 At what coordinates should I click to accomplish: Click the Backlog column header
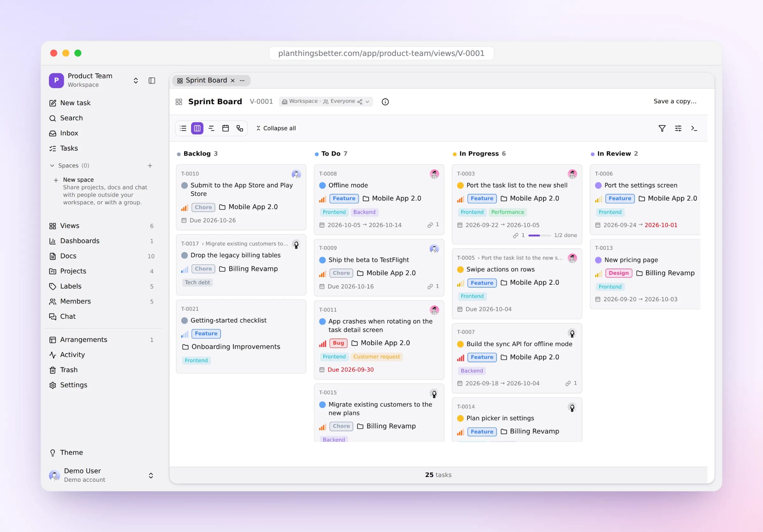click(197, 153)
